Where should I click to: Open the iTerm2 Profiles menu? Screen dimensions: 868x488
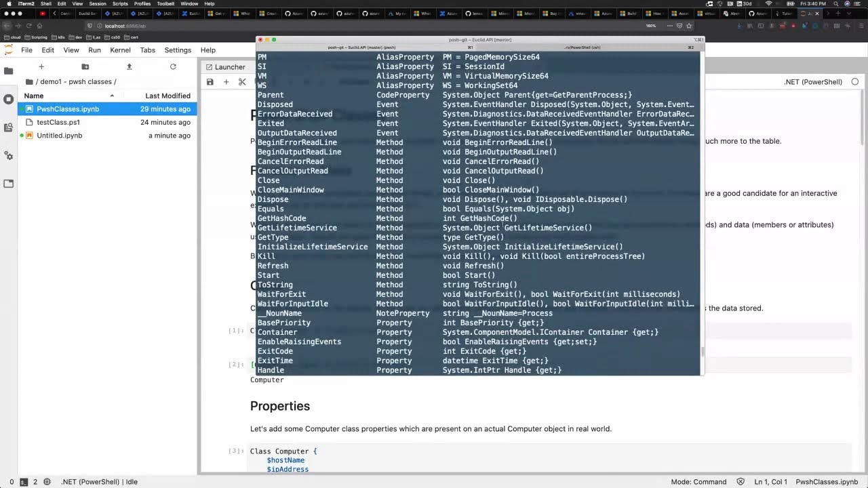click(142, 3)
